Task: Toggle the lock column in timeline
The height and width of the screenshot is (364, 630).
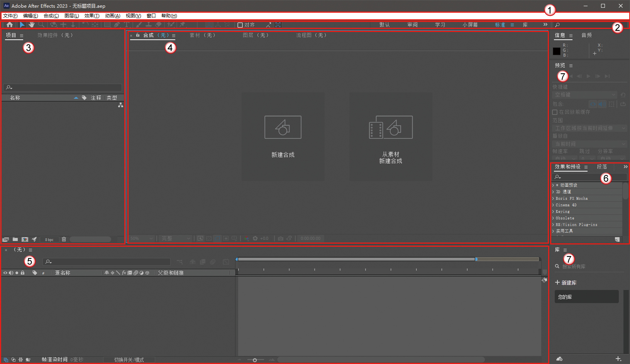Action: (23, 273)
